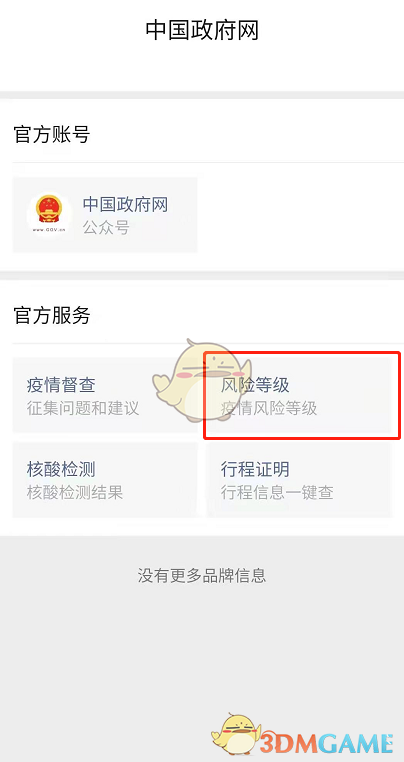Image resolution: width=404 pixels, height=762 pixels.
Task: Tap the 行程信息一键查 subtitle
Action: tap(277, 492)
